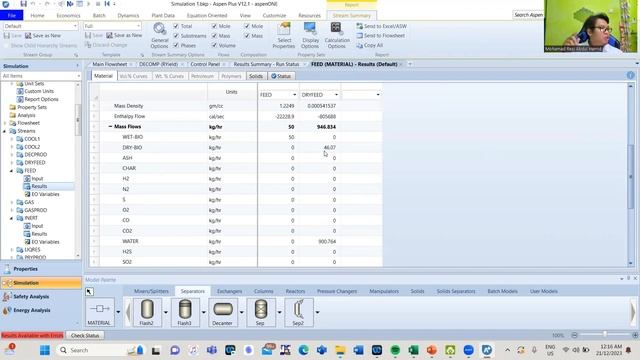This screenshot has height=360, width=640.
Task: Pick the MATERIAL stream tool
Action: [99, 312]
